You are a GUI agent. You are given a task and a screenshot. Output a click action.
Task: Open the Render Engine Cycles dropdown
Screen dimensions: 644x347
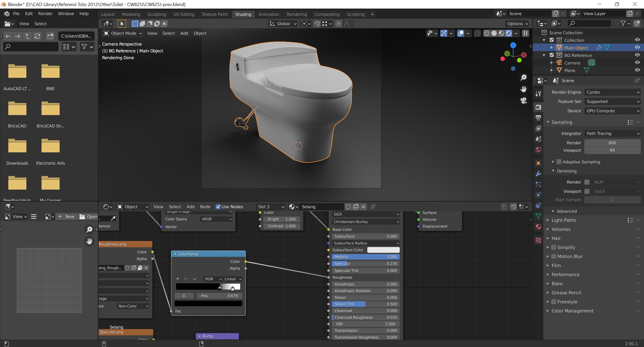(612, 92)
